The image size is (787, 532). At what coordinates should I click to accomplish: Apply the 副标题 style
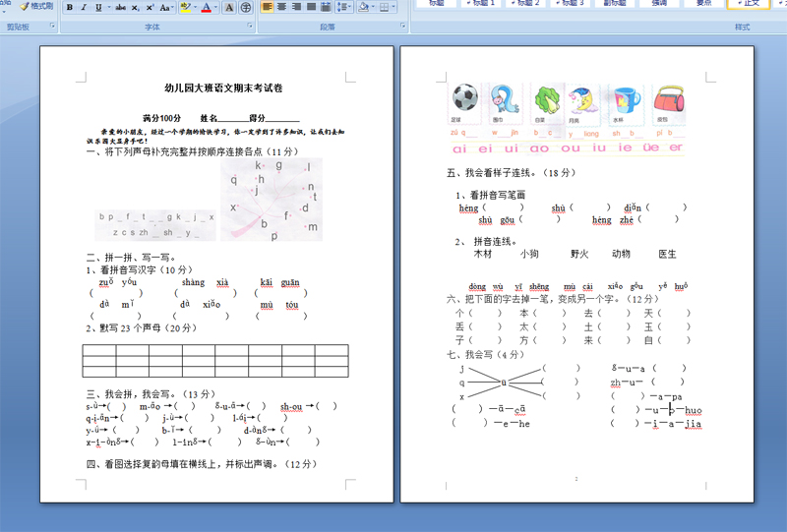point(615,3)
